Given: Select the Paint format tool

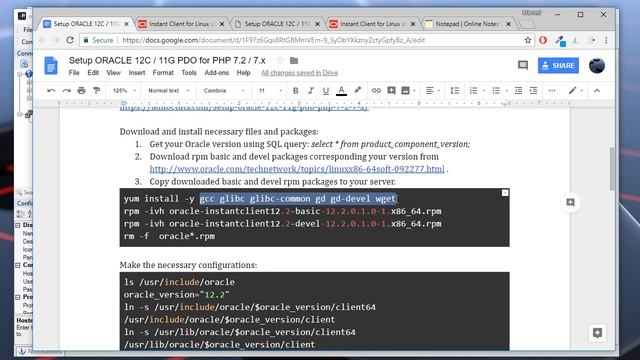Looking at the screenshot, I should point(96,91).
